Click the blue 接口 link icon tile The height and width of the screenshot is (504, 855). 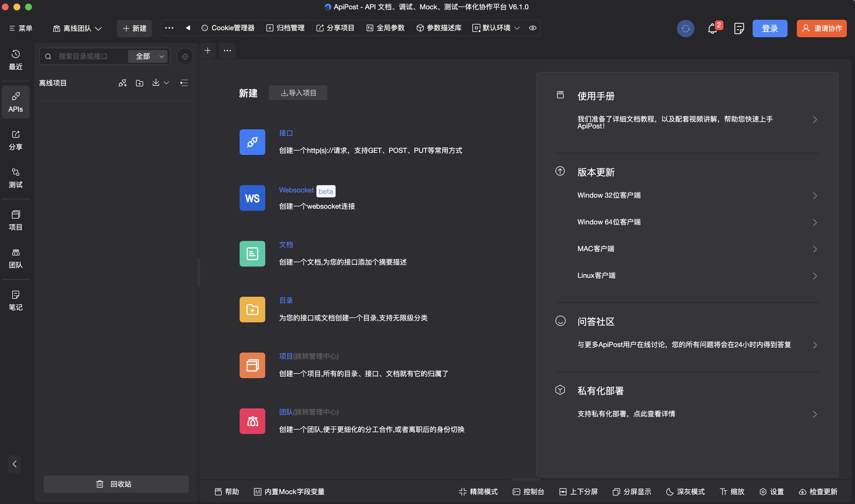tap(252, 142)
